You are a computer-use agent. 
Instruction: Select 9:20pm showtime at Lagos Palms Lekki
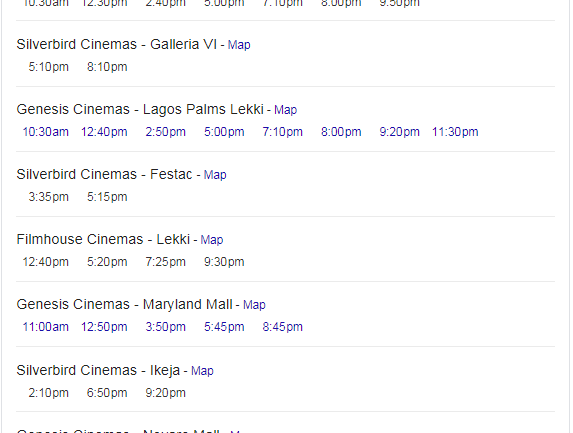click(399, 132)
